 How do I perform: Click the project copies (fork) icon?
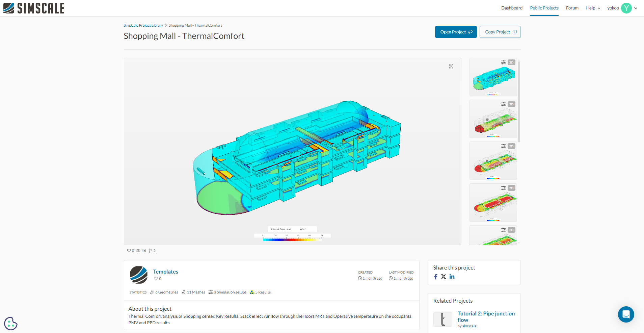151,251
